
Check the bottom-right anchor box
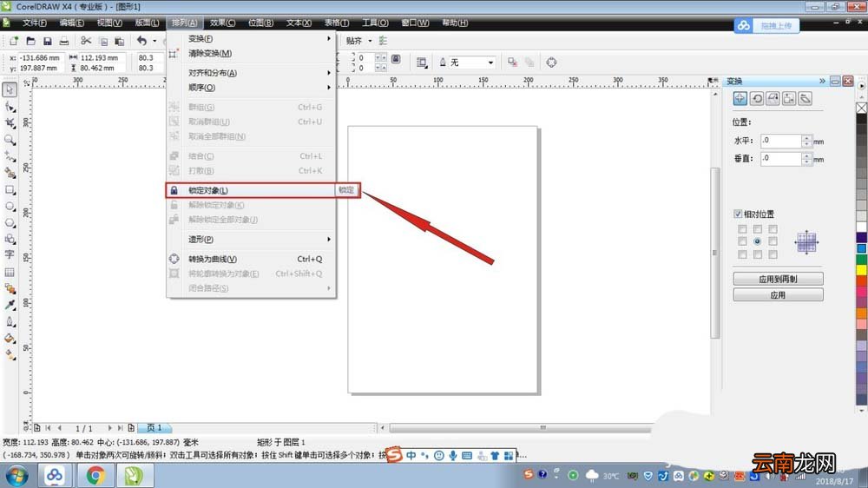click(x=773, y=254)
